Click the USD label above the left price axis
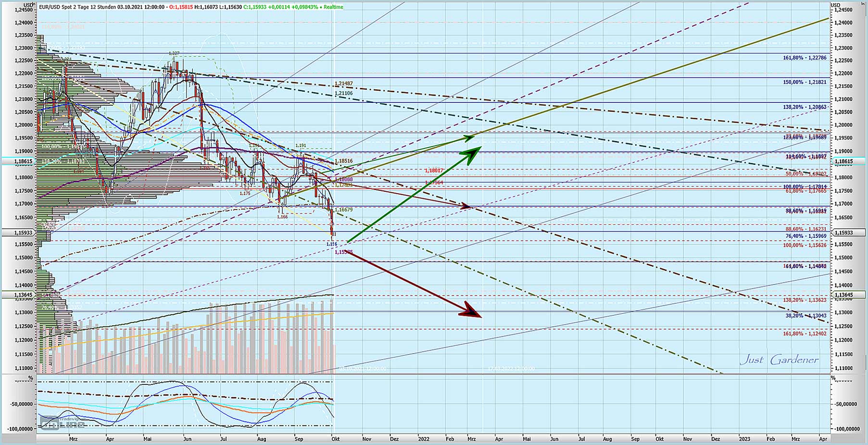The image size is (868, 445). [28, 5]
